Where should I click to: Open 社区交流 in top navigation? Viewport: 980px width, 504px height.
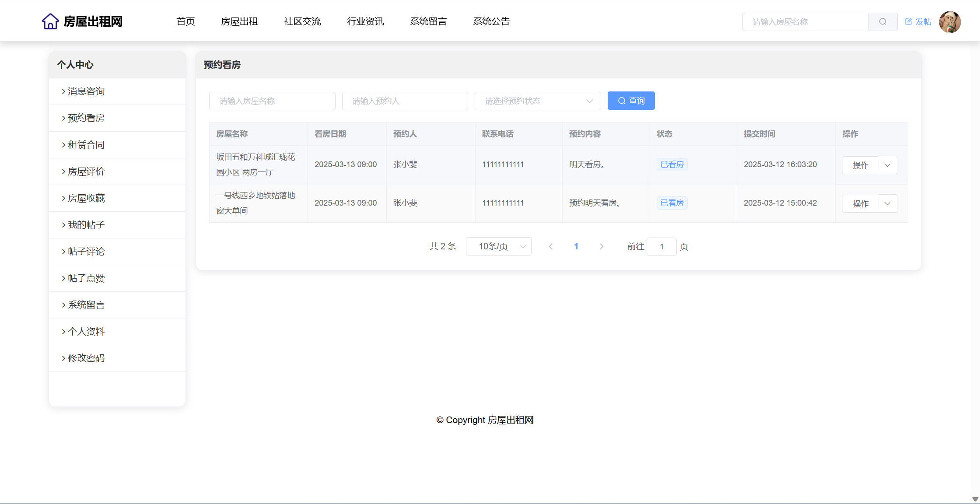click(302, 21)
